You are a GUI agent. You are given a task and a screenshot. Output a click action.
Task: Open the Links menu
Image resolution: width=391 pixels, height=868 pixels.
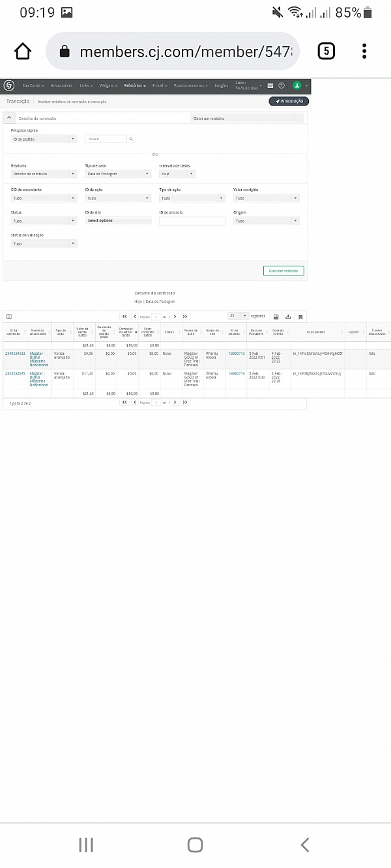[x=86, y=85]
